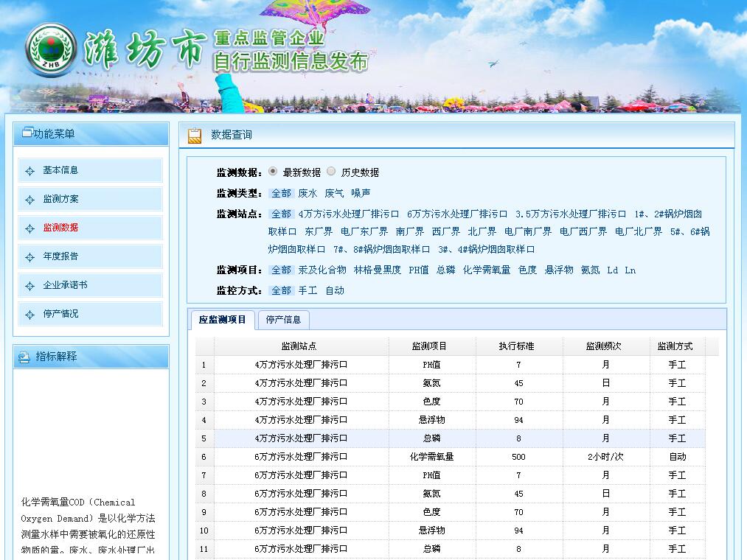
Task: Select the 最新数据 radio button
Action: (x=273, y=171)
